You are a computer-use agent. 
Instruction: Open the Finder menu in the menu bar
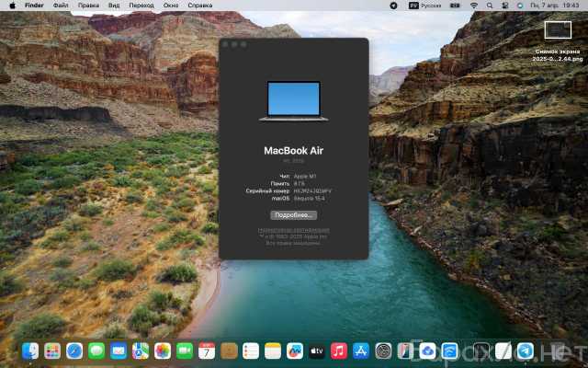[x=34, y=6]
